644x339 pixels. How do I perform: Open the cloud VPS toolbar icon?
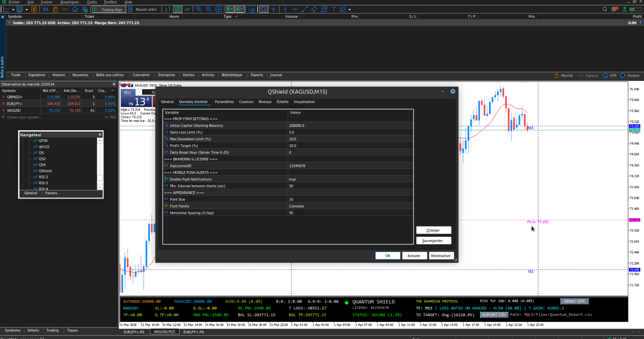75,9
